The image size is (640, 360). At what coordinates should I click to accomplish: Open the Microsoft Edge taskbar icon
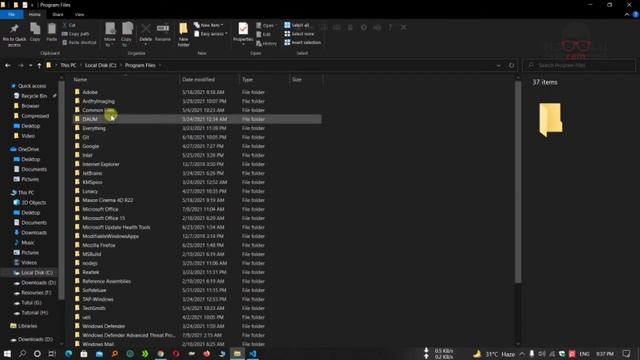(68, 353)
